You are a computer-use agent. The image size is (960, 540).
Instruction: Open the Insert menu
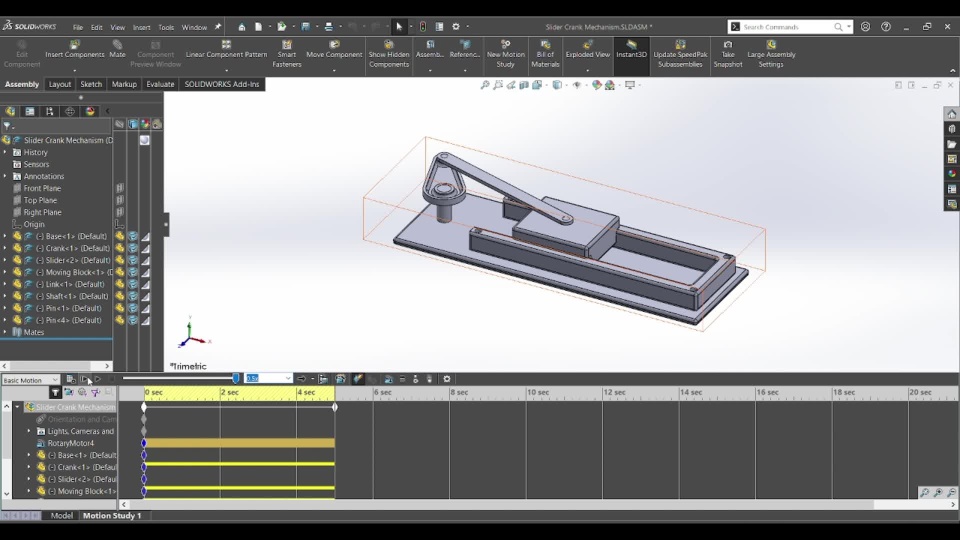[142, 27]
